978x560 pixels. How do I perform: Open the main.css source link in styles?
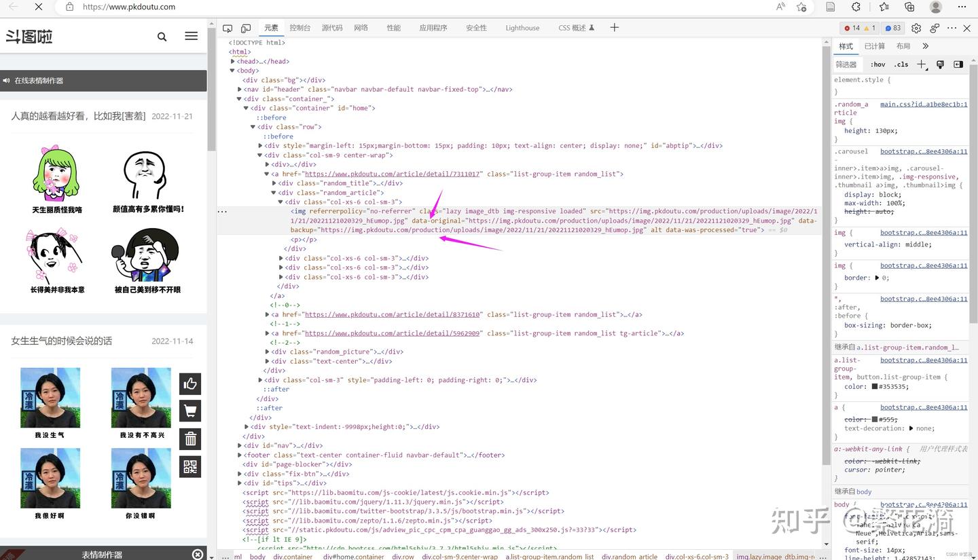click(x=924, y=105)
